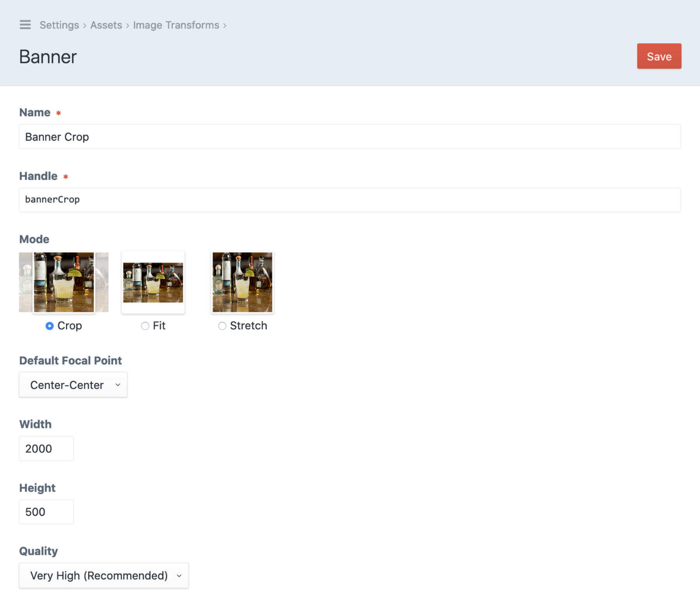Screen dimensions: 700x609
Task: Select the Fit radio button
Action: click(x=145, y=326)
